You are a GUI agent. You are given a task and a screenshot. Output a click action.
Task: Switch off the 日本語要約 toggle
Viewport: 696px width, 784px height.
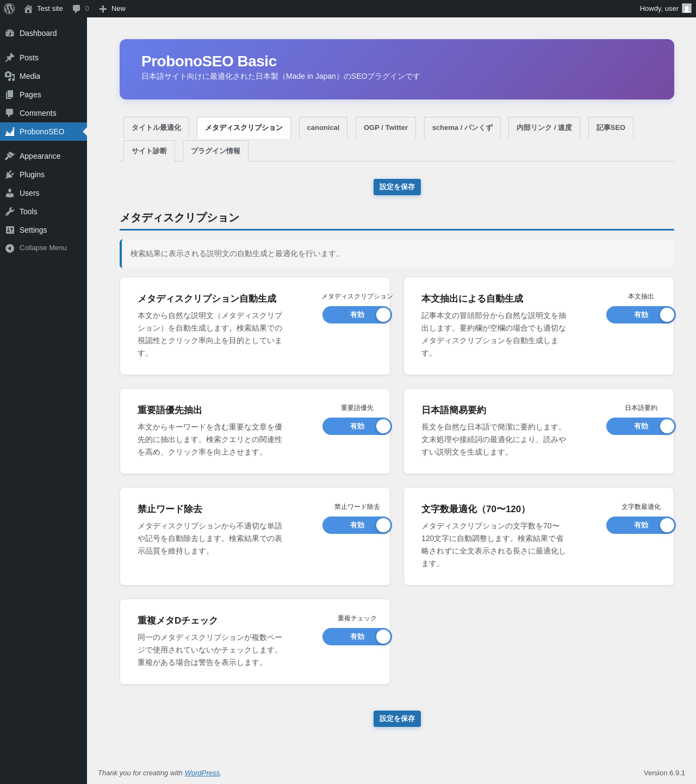click(x=641, y=426)
